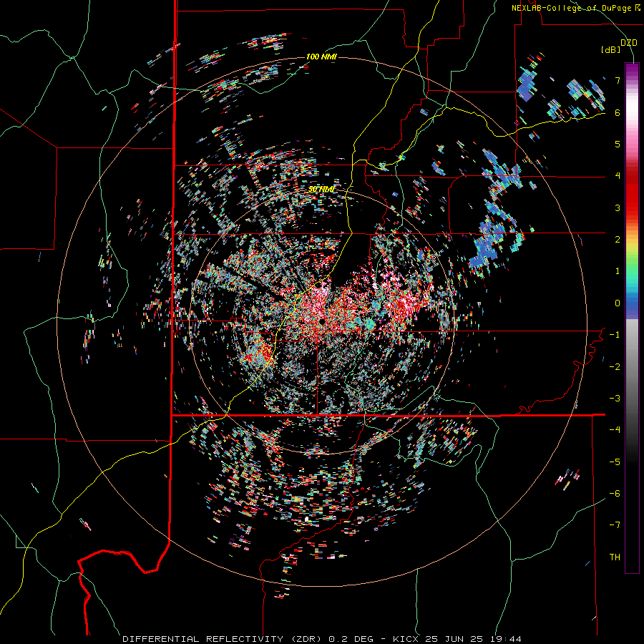The image size is (644, 644).
Task: Click the -3 value on the scale
Action: click(615, 399)
